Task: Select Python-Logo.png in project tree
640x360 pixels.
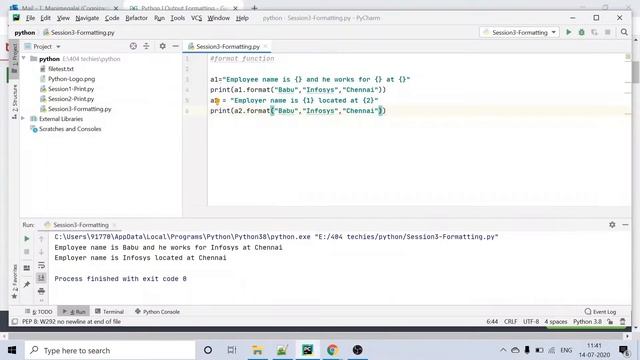Action: [x=71, y=79]
